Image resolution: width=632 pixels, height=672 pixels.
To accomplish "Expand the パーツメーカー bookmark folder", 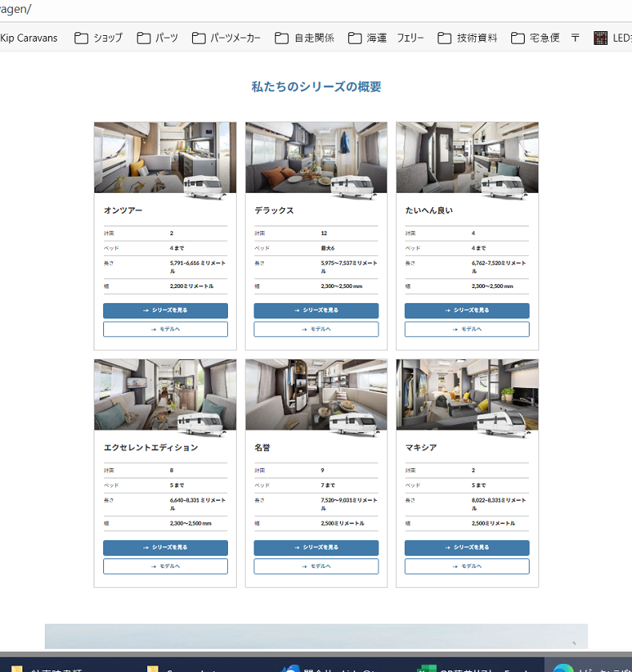I will tap(226, 38).
